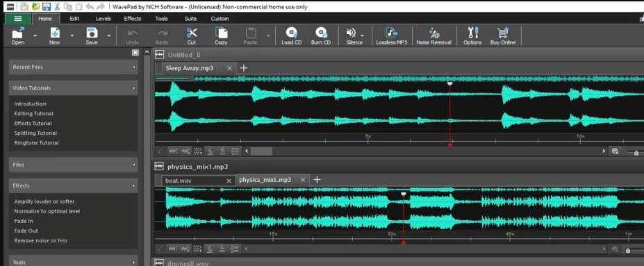Click the collapse chevron above the Untitled_0 window

click(147, 52)
